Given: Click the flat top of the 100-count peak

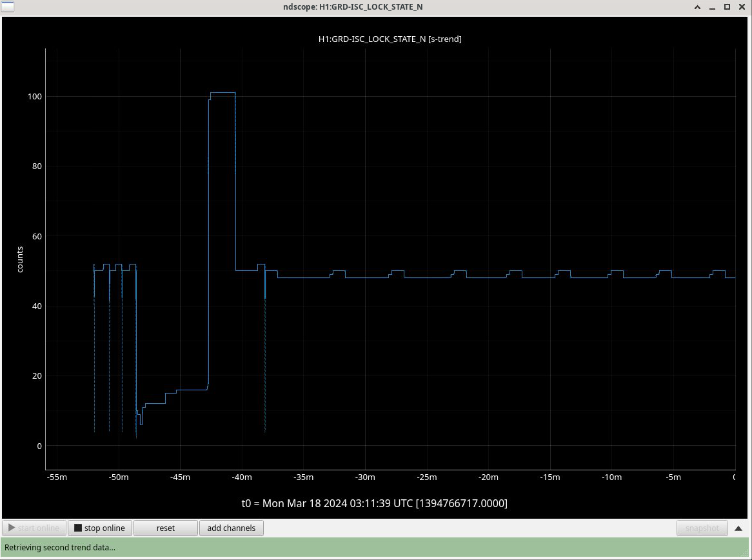Looking at the screenshot, I should [223, 93].
